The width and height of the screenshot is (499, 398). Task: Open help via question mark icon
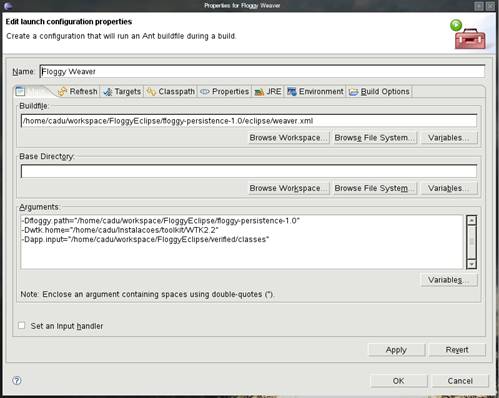tap(17, 380)
